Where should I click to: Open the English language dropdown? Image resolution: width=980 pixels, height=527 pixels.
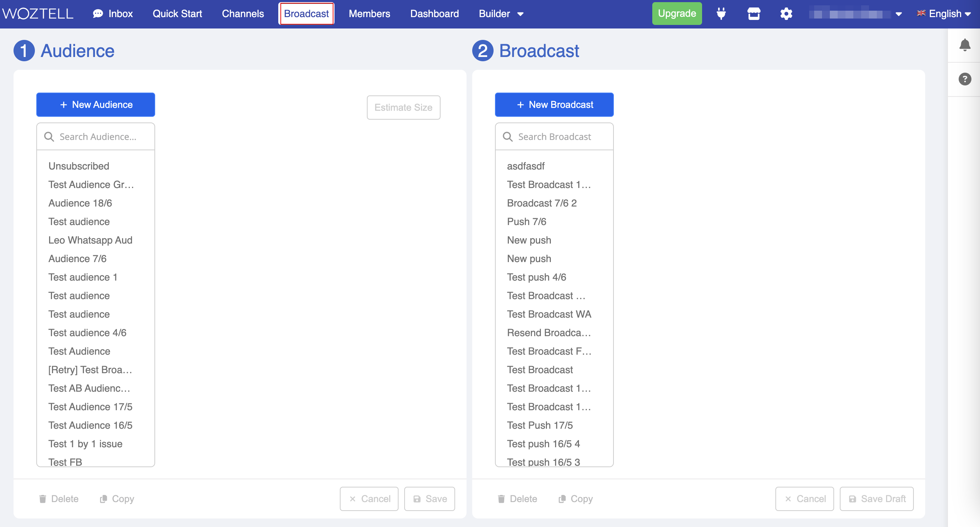[944, 13]
